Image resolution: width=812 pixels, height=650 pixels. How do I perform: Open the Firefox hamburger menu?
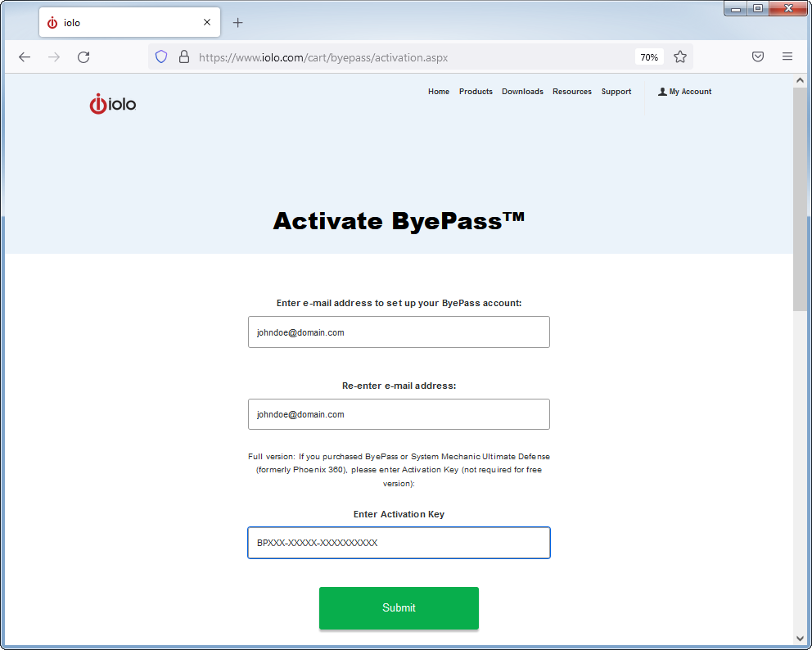(787, 56)
